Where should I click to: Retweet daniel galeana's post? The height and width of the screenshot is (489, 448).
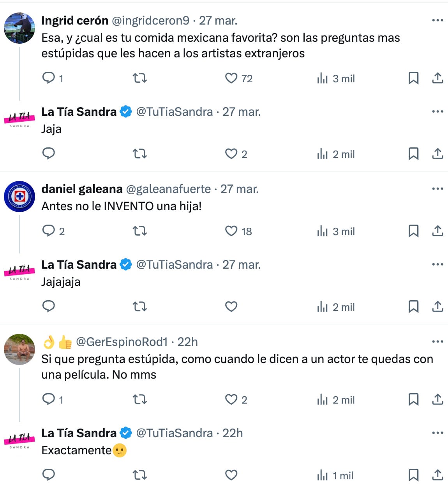[139, 231]
